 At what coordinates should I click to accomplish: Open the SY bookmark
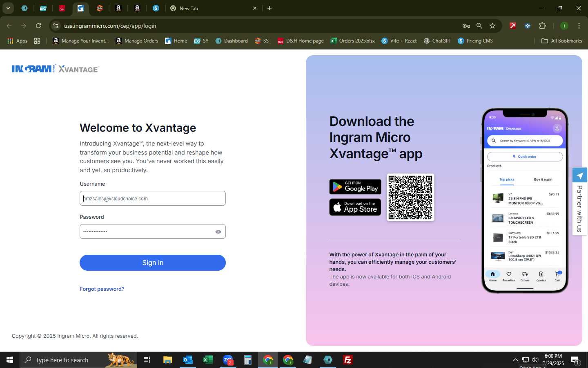[x=201, y=41]
